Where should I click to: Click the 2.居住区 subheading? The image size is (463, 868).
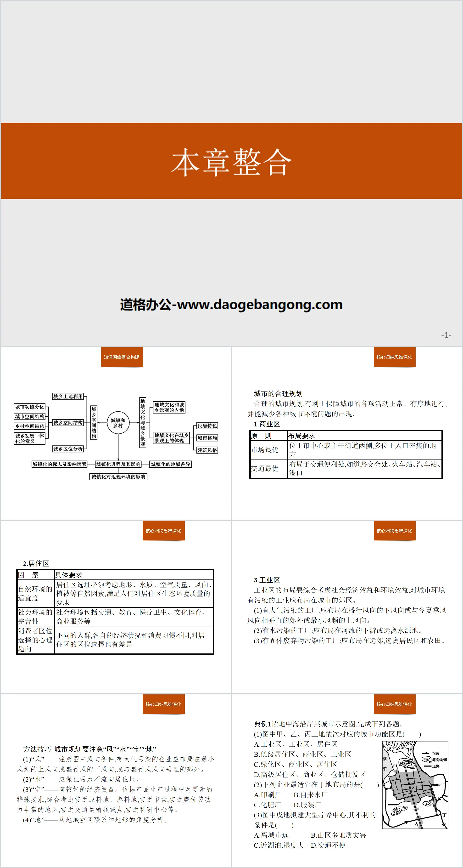click(x=36, y=563)
